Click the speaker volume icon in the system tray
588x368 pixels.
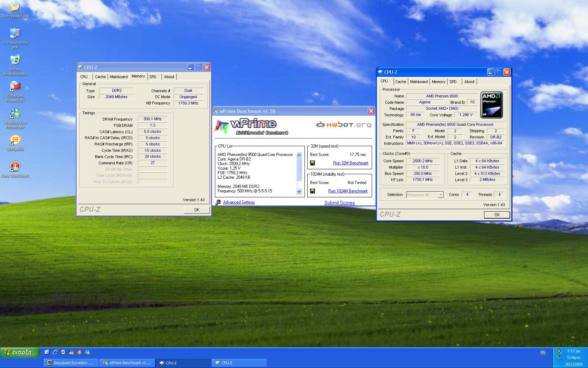(x=559, y=351)
